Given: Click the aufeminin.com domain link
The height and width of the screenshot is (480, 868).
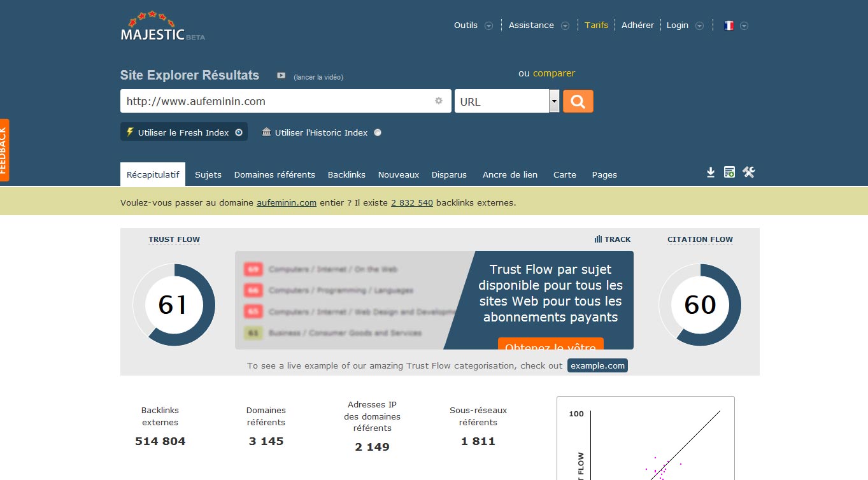Looking at the screenshot, I should [287, 203].
